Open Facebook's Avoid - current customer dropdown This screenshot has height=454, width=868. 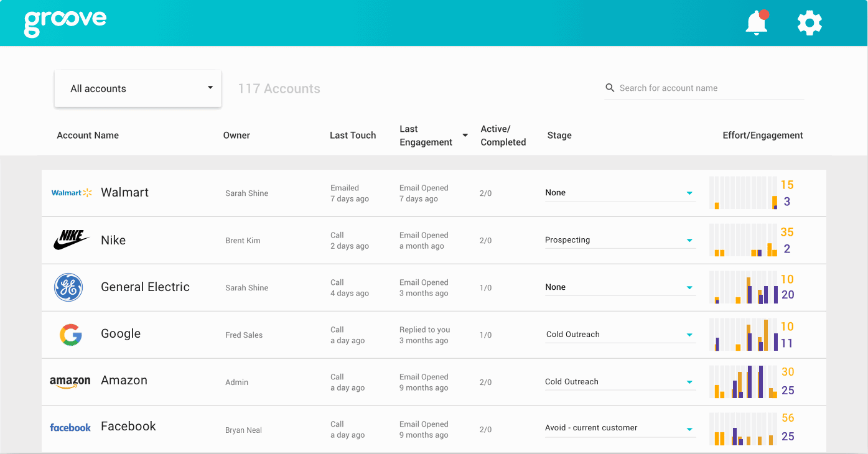(x=620, y=428)
